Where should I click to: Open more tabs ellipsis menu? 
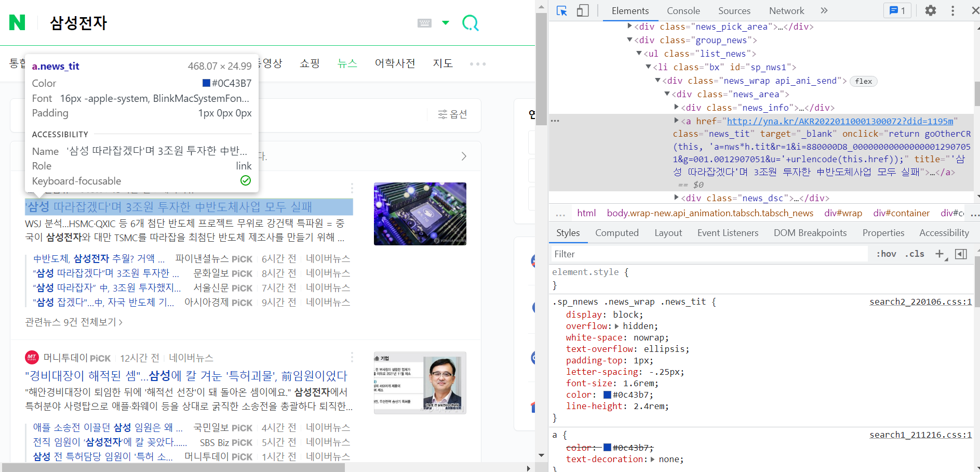478,64
